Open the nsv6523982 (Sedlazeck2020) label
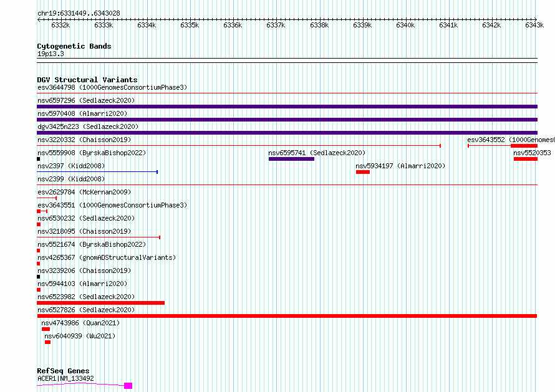Viewport: 555px width, 392px height. tap(86, 297)
